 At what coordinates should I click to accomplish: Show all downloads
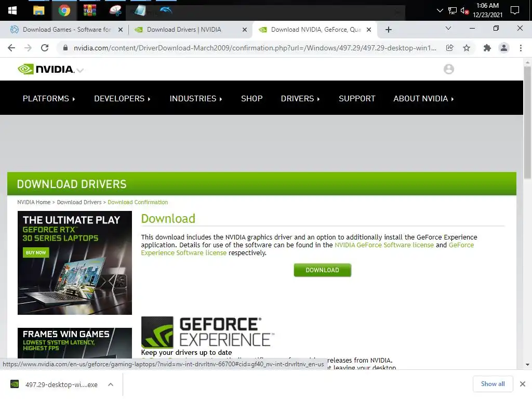(493, 384)
